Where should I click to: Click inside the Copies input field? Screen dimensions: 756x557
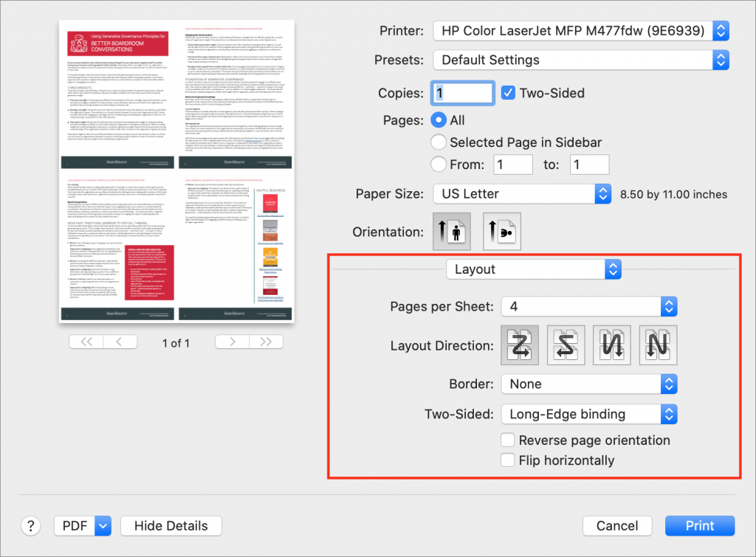click(462, 93)
